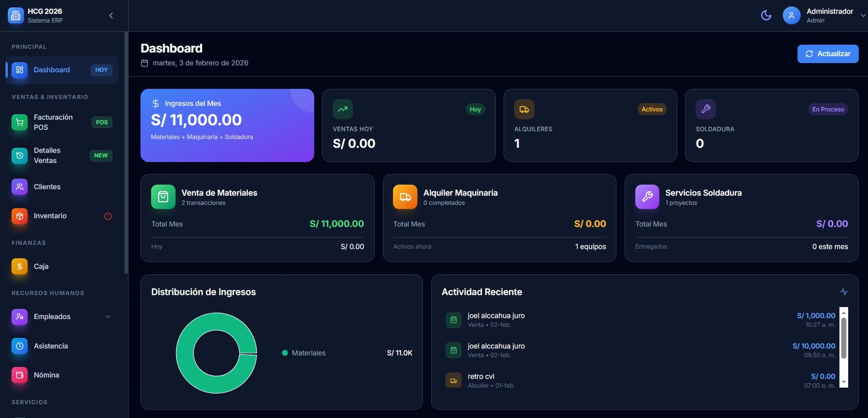The height and width of the screenshot is (418, 868).
Task: Click the Inventario box icon
Action: pos(19,216)
